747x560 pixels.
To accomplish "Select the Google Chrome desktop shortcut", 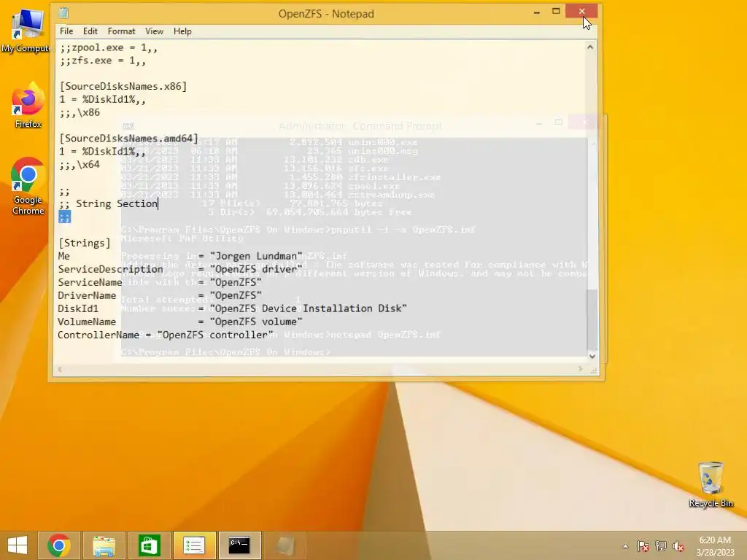I will pos(28,186).
